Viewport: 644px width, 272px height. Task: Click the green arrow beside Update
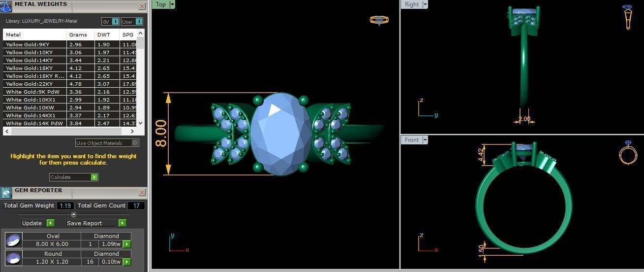coord(50,223)
